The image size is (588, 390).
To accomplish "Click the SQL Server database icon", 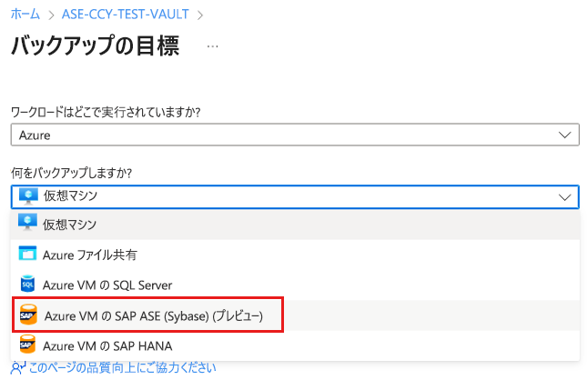I will (x=28, y=285).
